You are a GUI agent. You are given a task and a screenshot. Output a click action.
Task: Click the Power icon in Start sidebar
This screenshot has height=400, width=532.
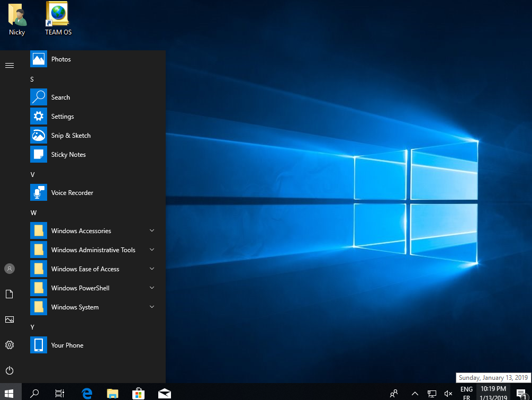tap(10, 370)
